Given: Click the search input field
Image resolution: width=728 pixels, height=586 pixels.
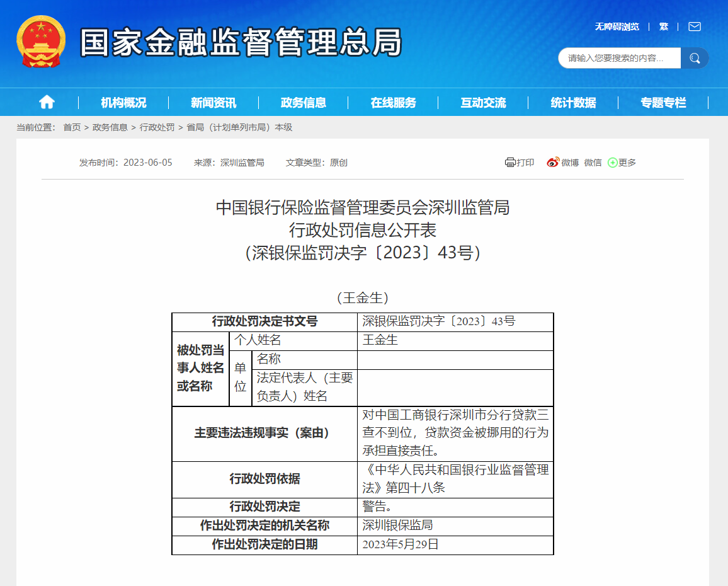Looking at the screenshot, I should [x=619, y=58].
